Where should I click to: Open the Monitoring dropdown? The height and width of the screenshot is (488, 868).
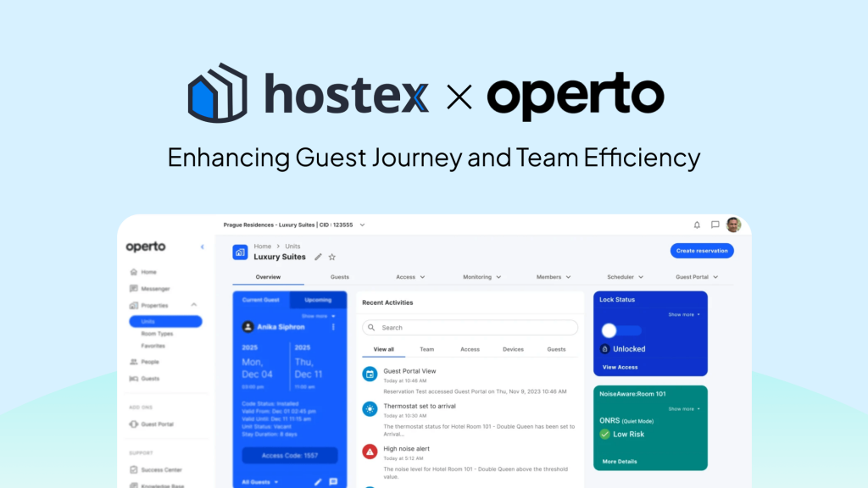[x=481, y=277]
